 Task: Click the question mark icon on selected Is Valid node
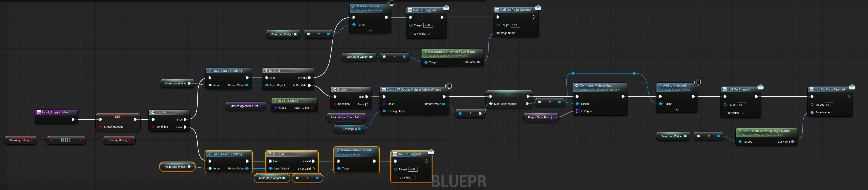coord(270,154)
